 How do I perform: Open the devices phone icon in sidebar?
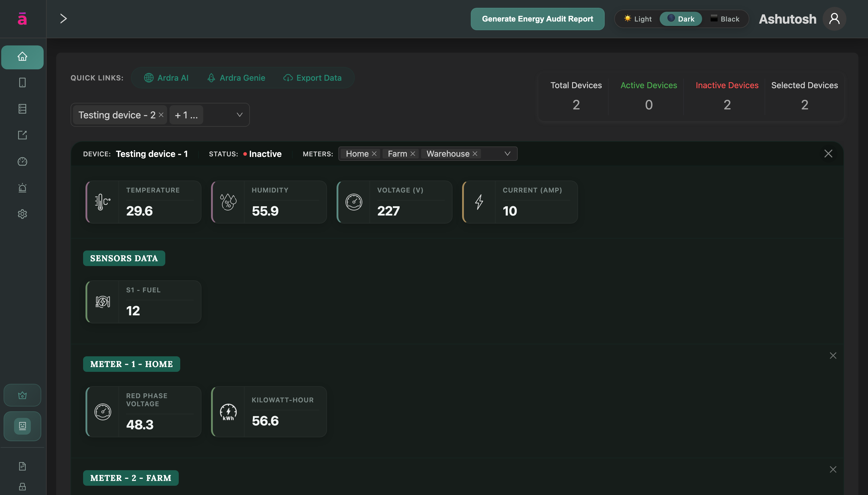22,82
